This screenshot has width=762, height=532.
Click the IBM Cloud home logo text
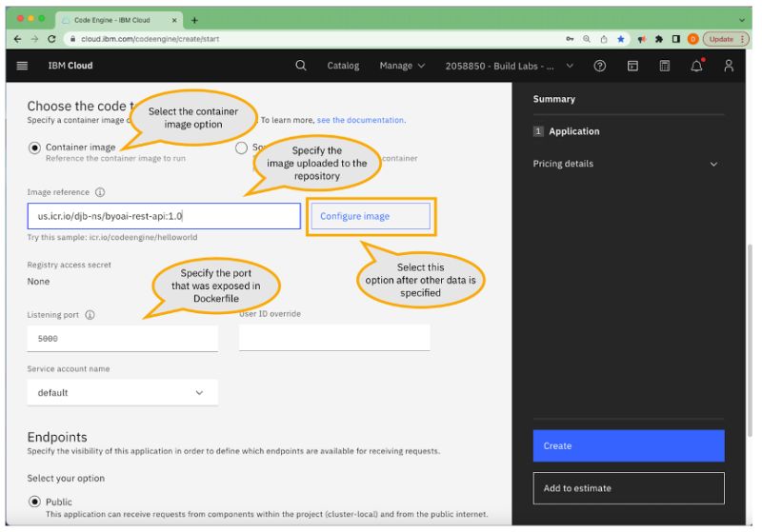(70, 66)
